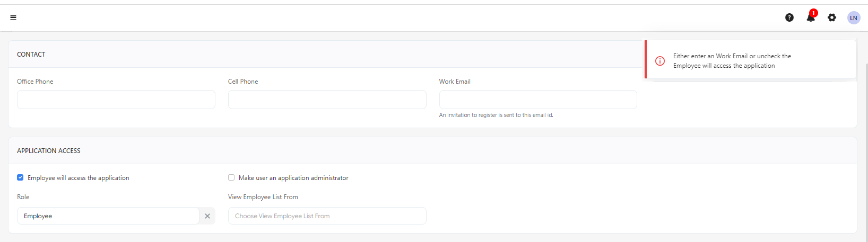
Task: Click the red alert info icon
Action: click(x=660, y=61)
